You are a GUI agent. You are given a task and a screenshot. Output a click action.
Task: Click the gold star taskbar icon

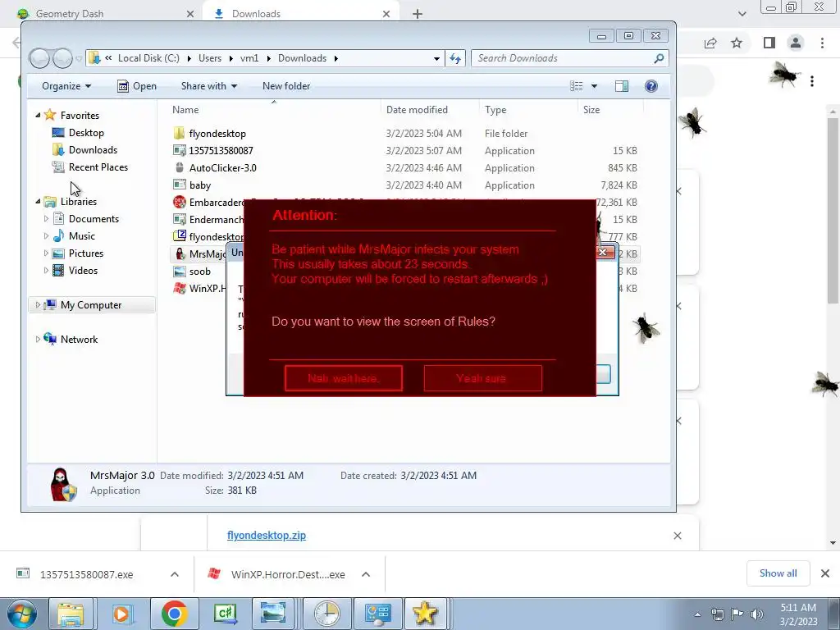(425, 614)
